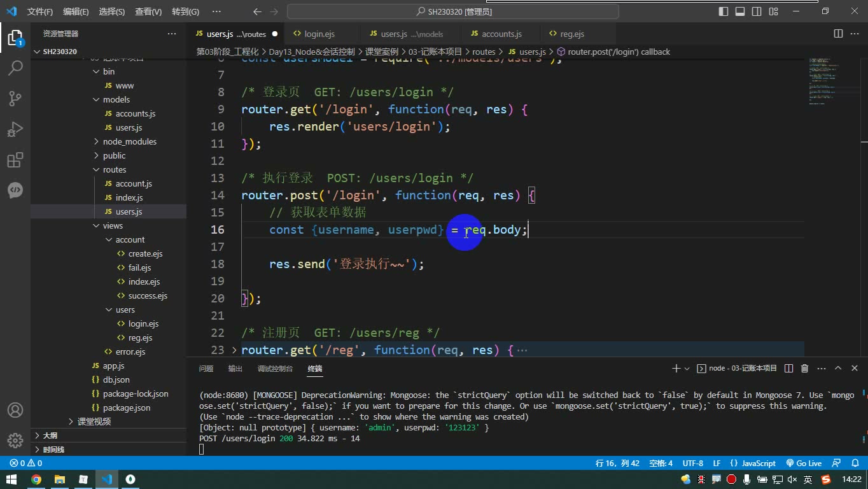Screen dimensions: 868x489
Task: Toggle the bottom panel layout button
Action: [x=740, y=11]
